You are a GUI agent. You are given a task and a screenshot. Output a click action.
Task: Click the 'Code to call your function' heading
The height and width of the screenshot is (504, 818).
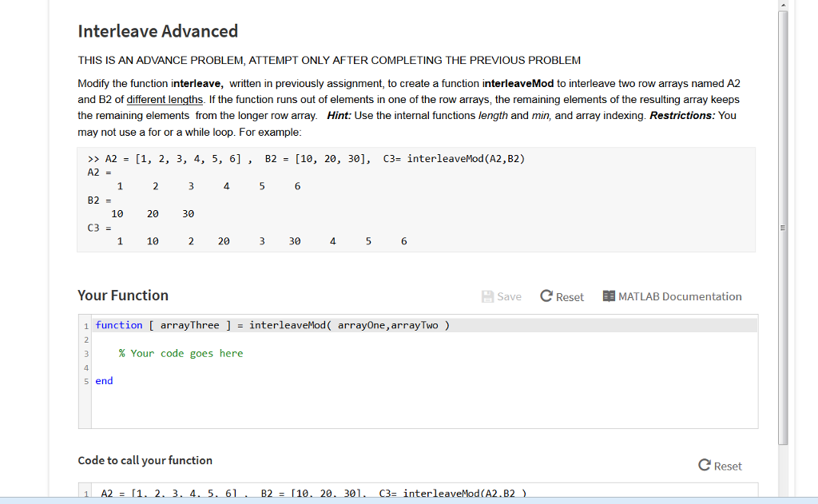tap(145, 460)
